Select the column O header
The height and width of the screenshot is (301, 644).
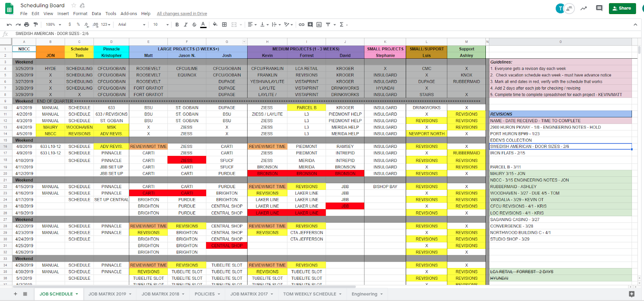560,42
